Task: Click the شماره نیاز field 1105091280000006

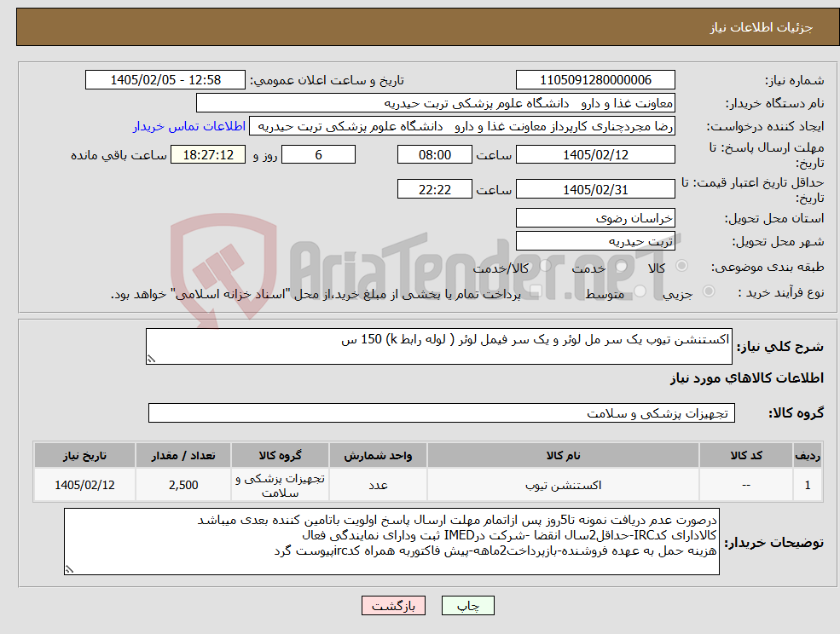Action: [x=595, y=80]
